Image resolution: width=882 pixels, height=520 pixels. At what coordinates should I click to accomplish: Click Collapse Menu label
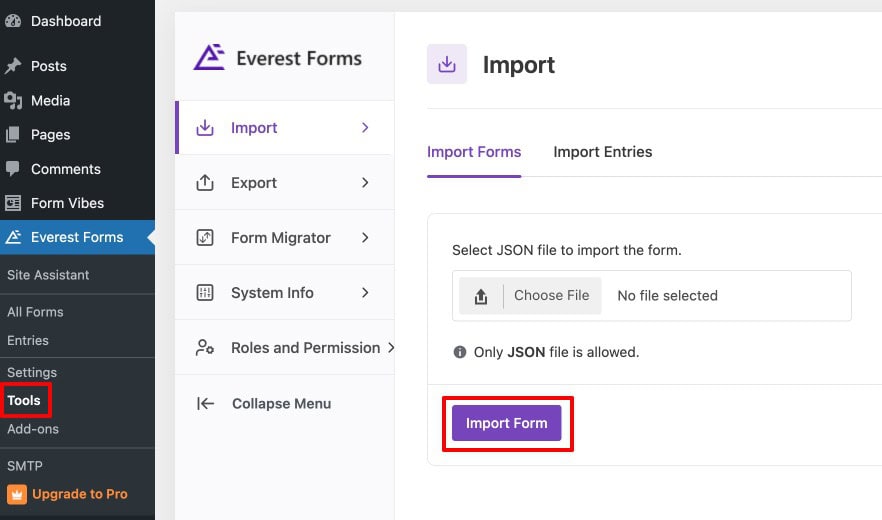(x=281, y=404)
